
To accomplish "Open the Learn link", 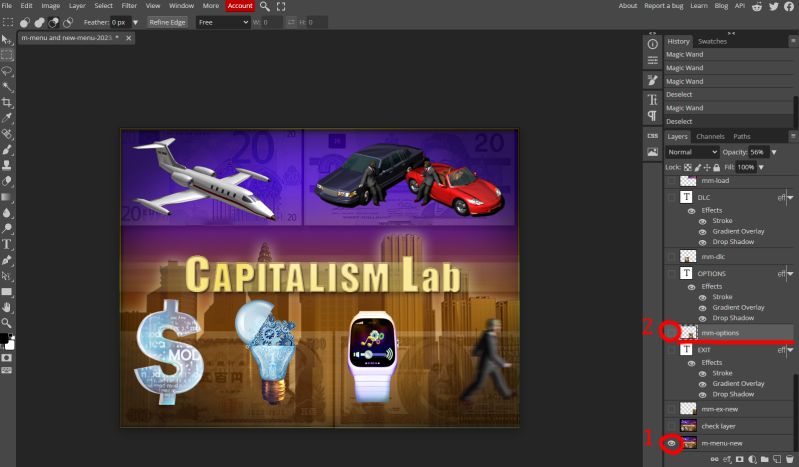I will [699, 6].
